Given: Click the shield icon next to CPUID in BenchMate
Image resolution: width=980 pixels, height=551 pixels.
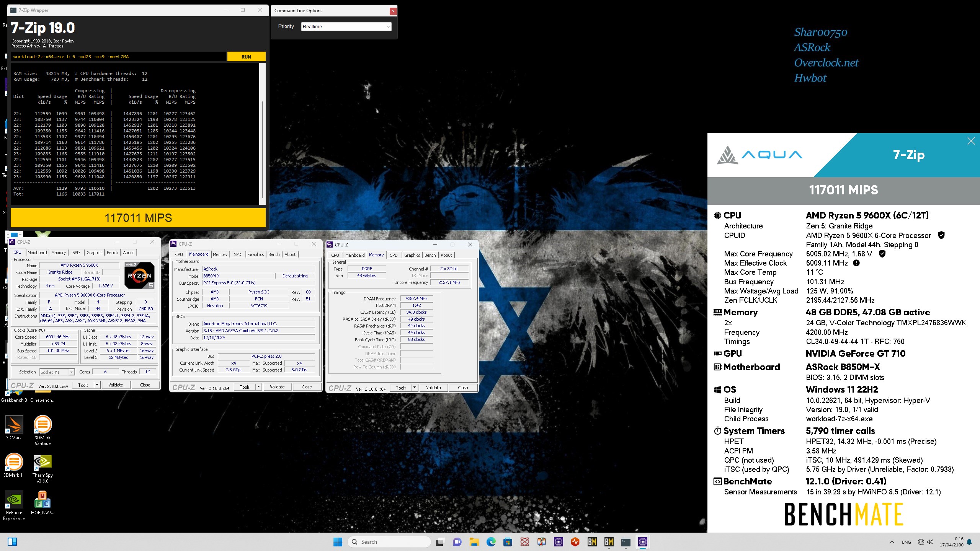Looking at the screenshot, I should 941,235.
